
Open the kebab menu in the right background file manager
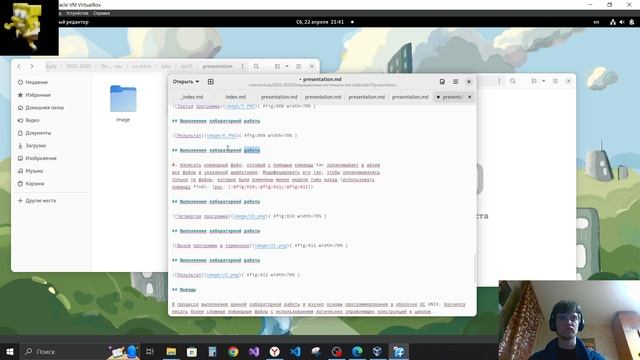coord(499,81)
